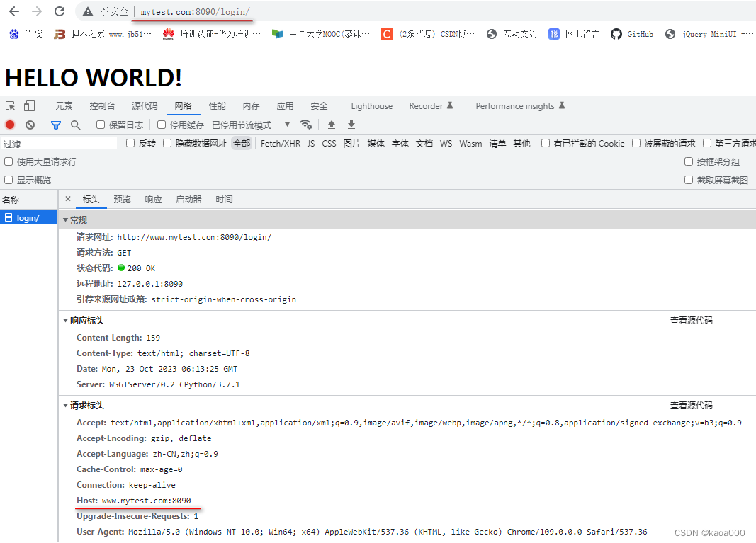Screen dimensions: 756x543
Task: Switch to the 控制台 panel
Action: pyautogui.click(x=102, y=105)
